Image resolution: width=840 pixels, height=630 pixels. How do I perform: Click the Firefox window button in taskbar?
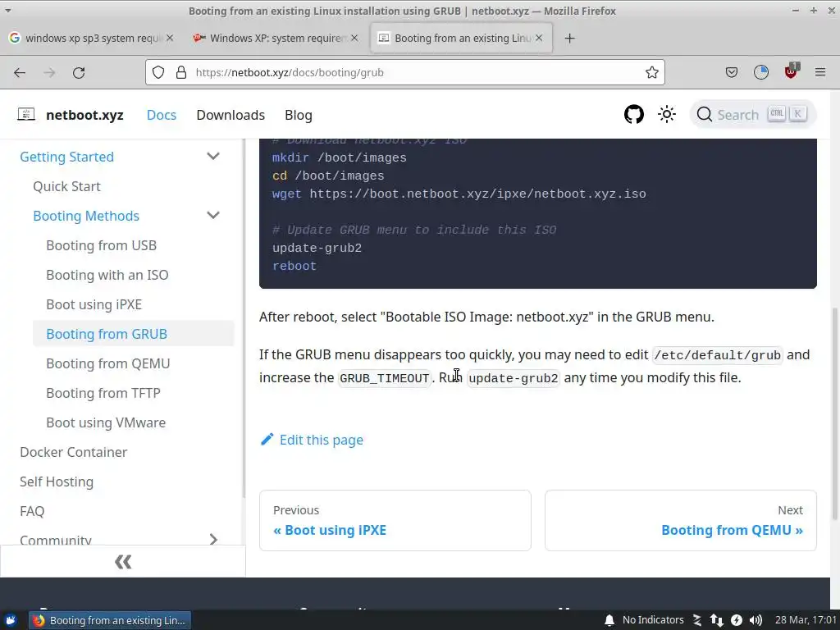109,620
